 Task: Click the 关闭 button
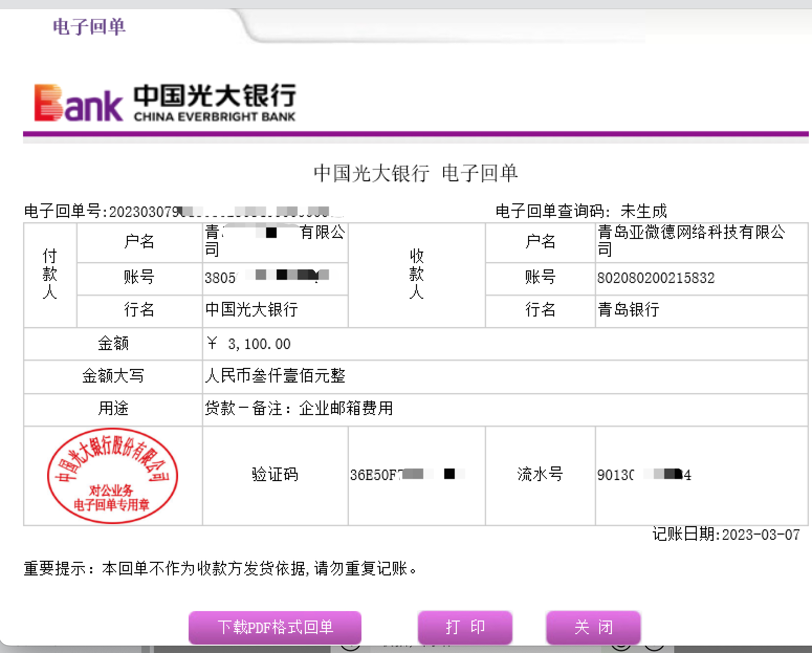594,627
